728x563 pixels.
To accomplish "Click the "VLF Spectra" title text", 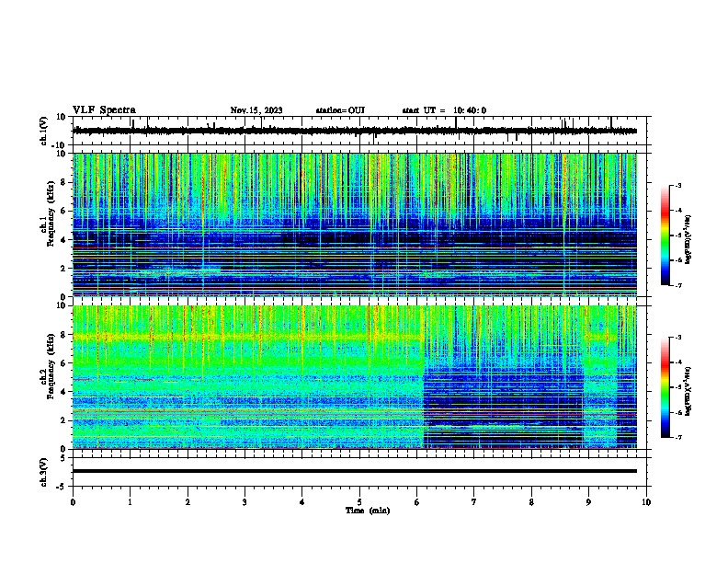I will [104, 110].
